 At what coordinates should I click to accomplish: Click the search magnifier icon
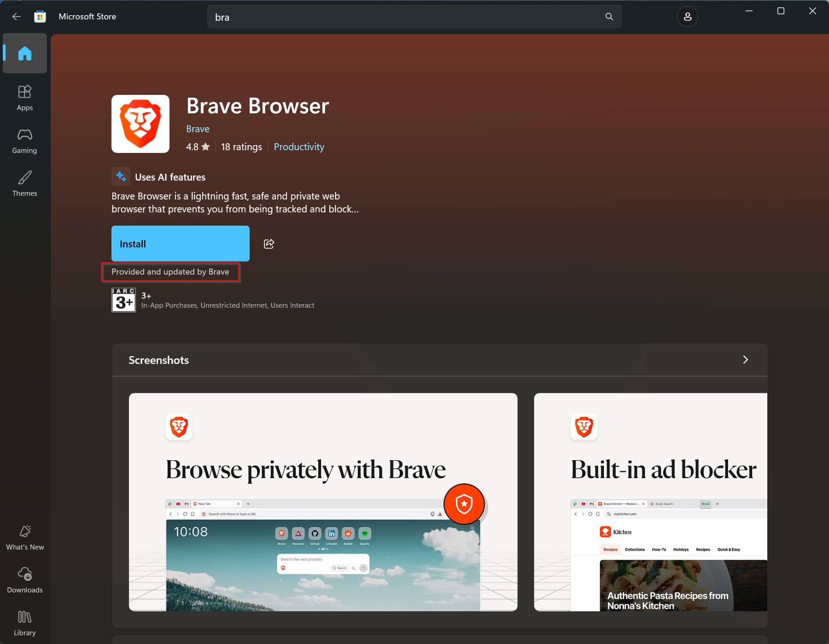pyautogui.click(x=609, y=17)
